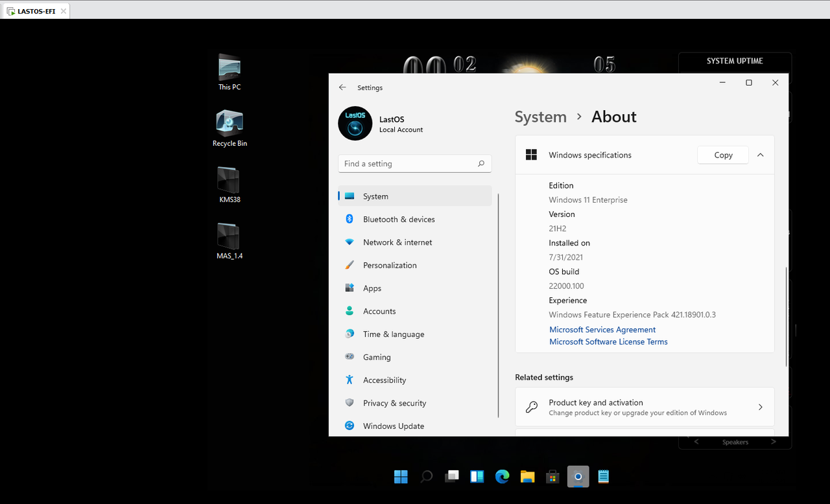Click the installed date 7/31/2021

point(566,257)
